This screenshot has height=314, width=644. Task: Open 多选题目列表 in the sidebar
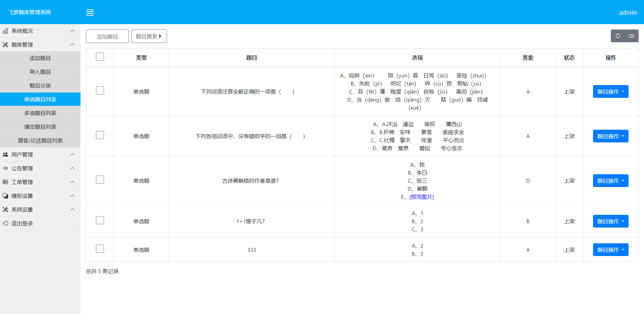click(40, 113)
